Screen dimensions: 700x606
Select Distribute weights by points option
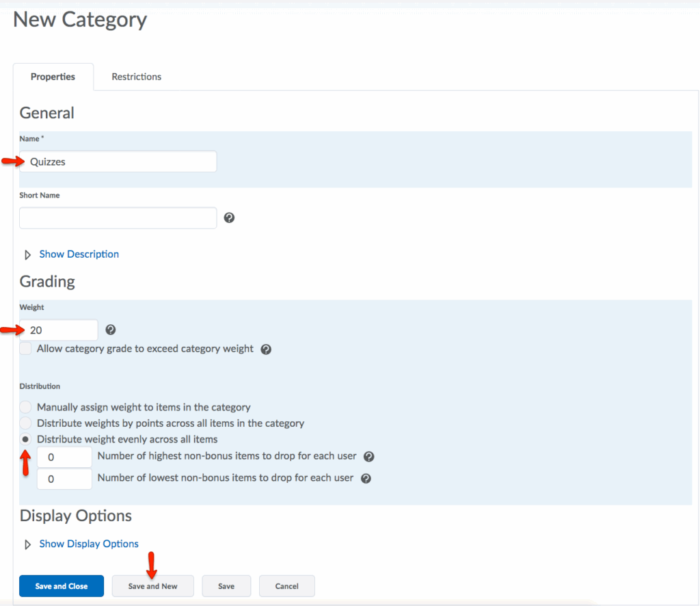click(x=26, y=423)
